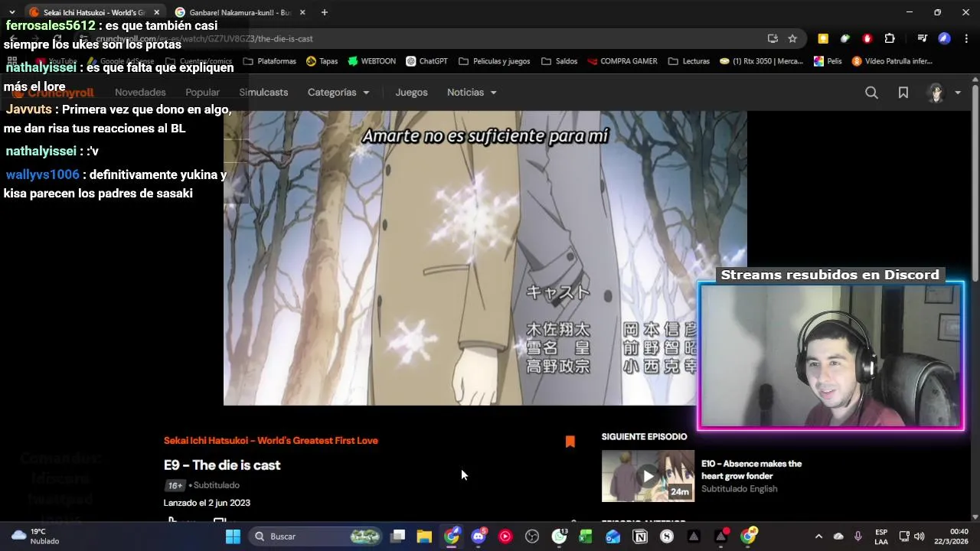The width and height of the screenshot is (980, 551).
Task: Open the Crunchyroll watchlist bookmark icon in header
Action: point(903,93)
